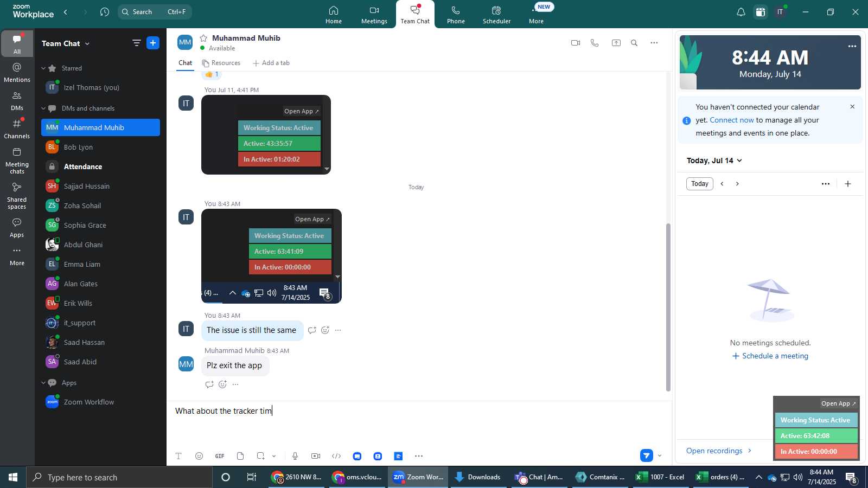The image size is (868, 488).
Task: Open it_support chat
Action: (100, 323)
